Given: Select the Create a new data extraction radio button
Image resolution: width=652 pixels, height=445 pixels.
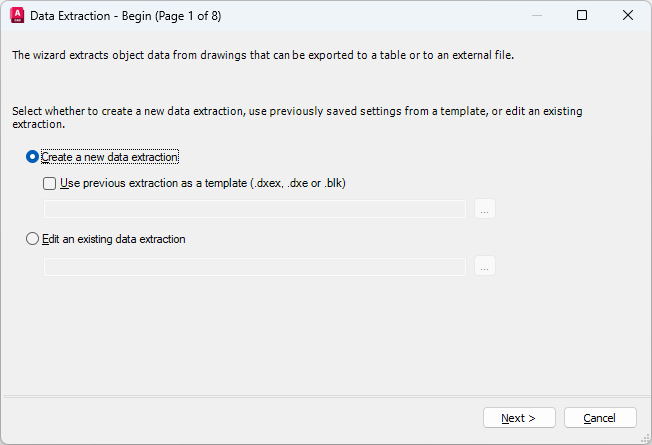Looking at the screenshot, I should 33,157.
